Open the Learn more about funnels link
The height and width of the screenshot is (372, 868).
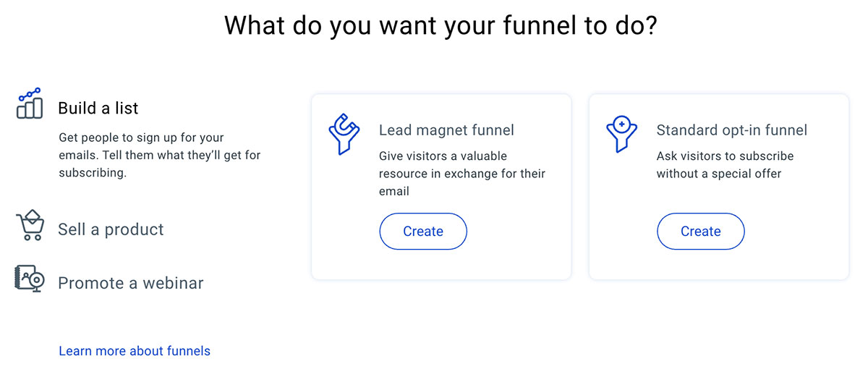pyautogui.click(x=135, y=351)
